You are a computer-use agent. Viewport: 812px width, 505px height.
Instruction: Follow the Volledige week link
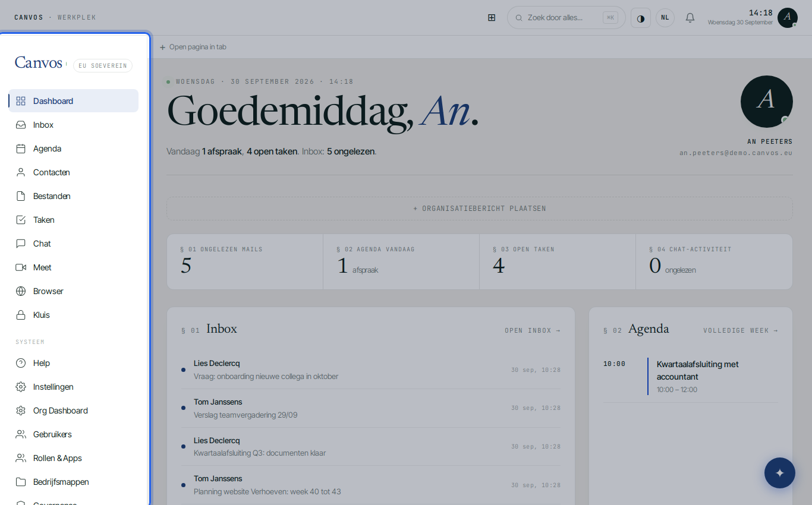741,330
